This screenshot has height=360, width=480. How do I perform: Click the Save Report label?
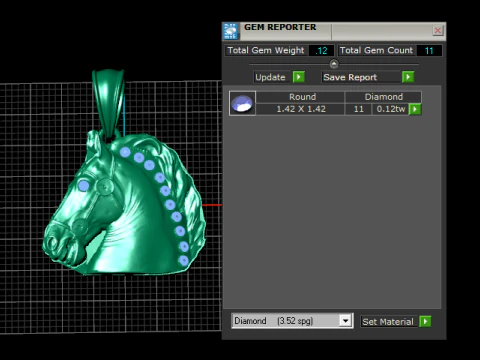(x=350, y=77)
